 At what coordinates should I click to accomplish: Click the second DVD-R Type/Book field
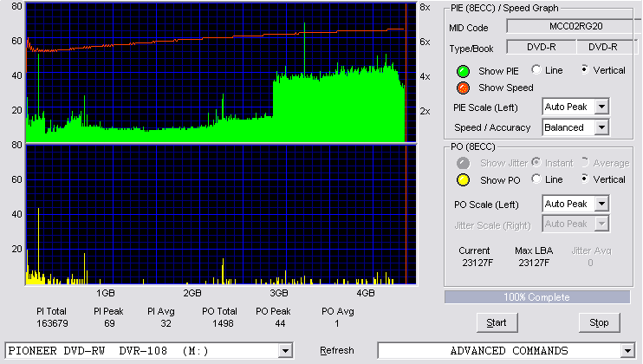coord(607,47)
